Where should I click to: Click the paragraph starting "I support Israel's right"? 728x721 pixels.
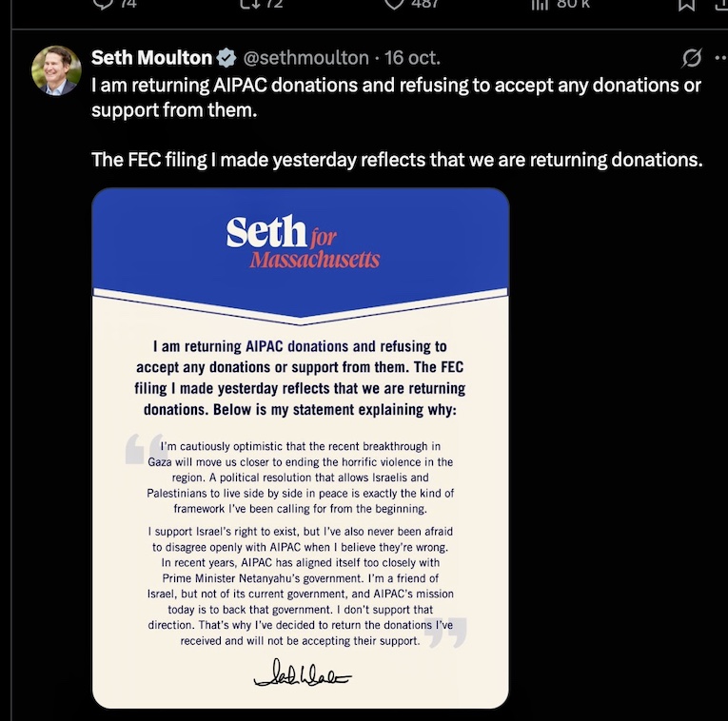(301, 585)
